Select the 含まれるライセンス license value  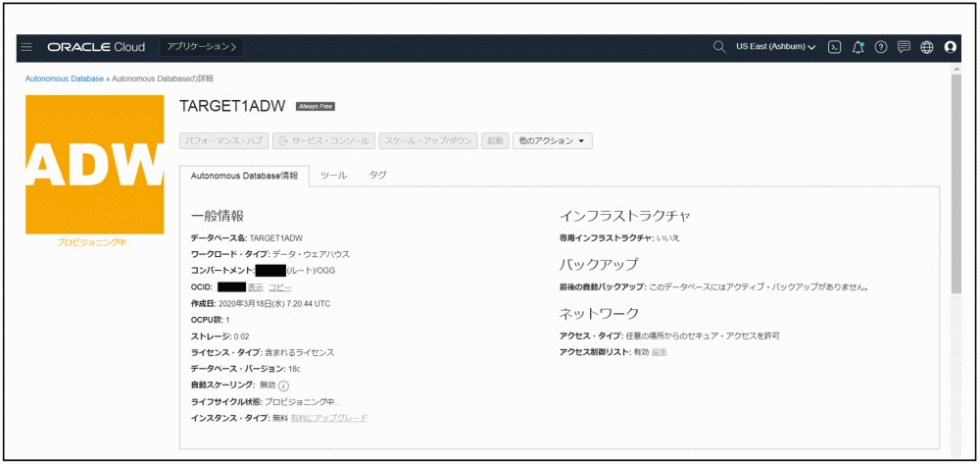tap(299, 353)
